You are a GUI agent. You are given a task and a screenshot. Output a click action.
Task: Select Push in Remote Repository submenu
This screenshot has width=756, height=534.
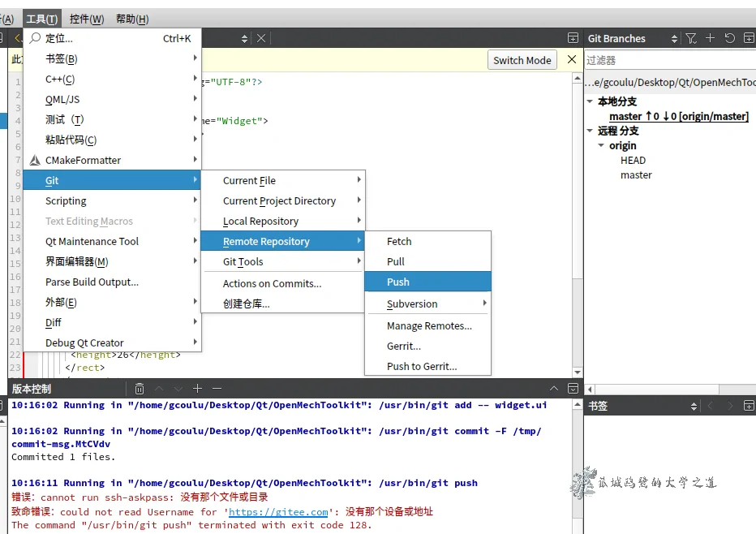click(397, 282)
